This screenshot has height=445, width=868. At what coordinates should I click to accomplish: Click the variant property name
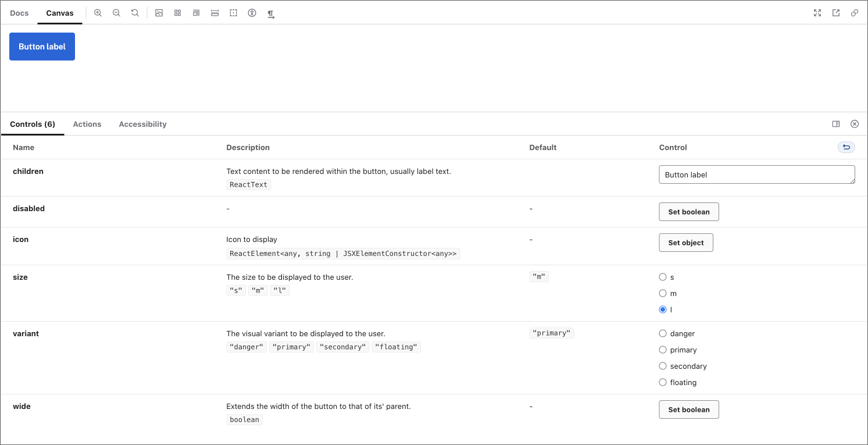click(26, 333)
